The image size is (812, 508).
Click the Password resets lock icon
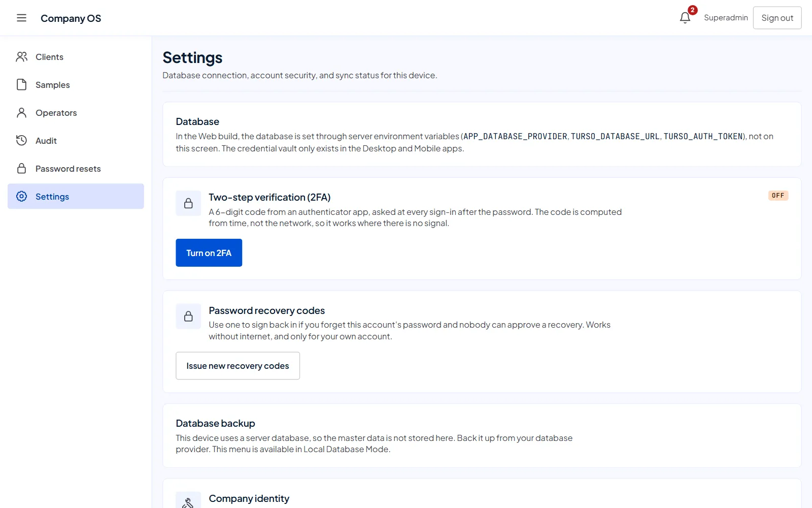pyautogui.click(x=21, y=169)
